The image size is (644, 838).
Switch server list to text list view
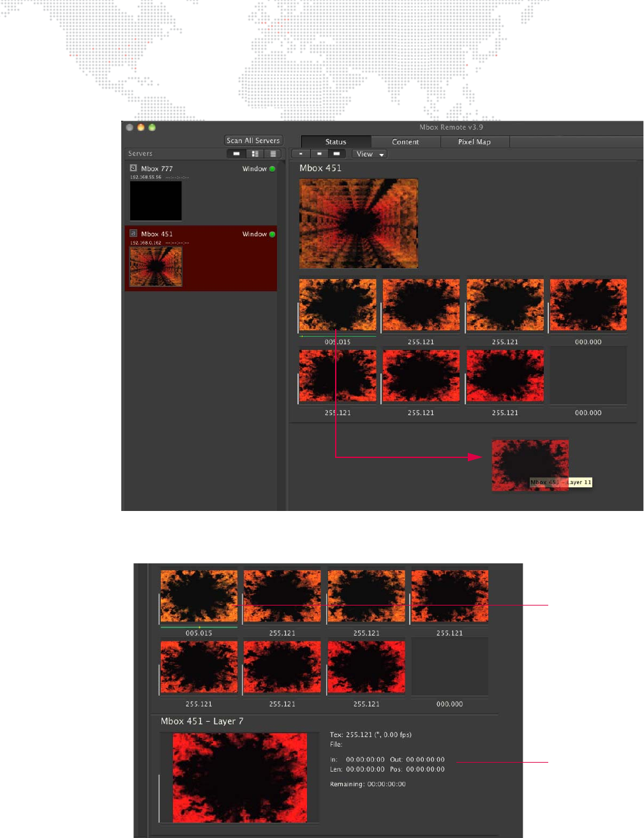click(273, 154)
